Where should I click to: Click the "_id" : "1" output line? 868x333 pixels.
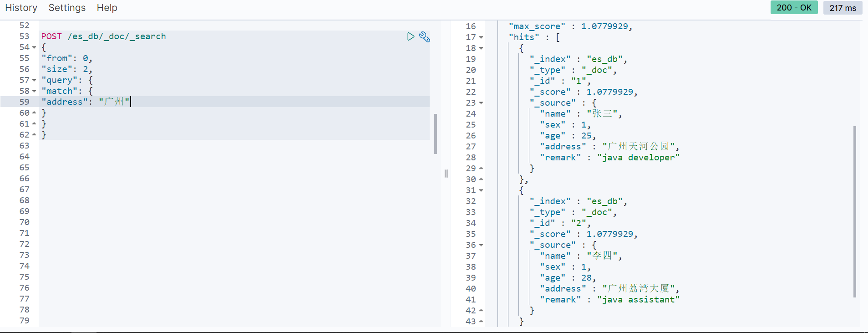click(560, 81)
